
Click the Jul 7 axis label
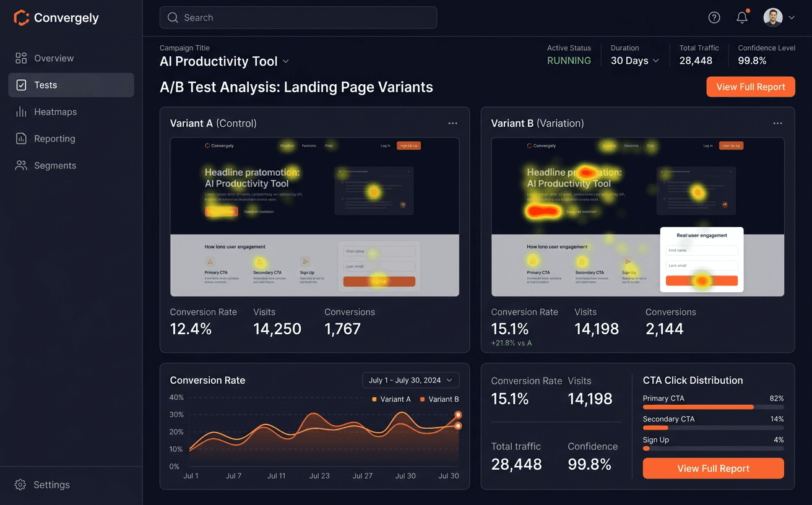(234, 476)
